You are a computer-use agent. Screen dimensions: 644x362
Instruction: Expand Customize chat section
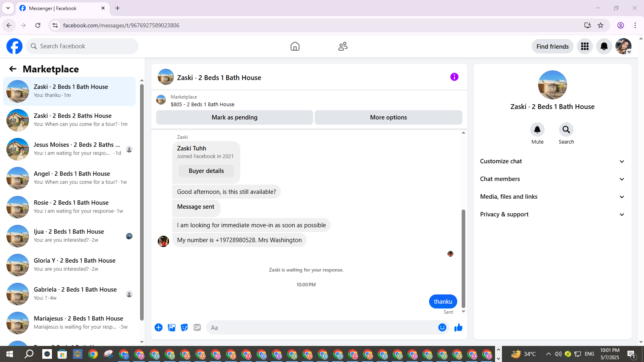click(552, 161)
